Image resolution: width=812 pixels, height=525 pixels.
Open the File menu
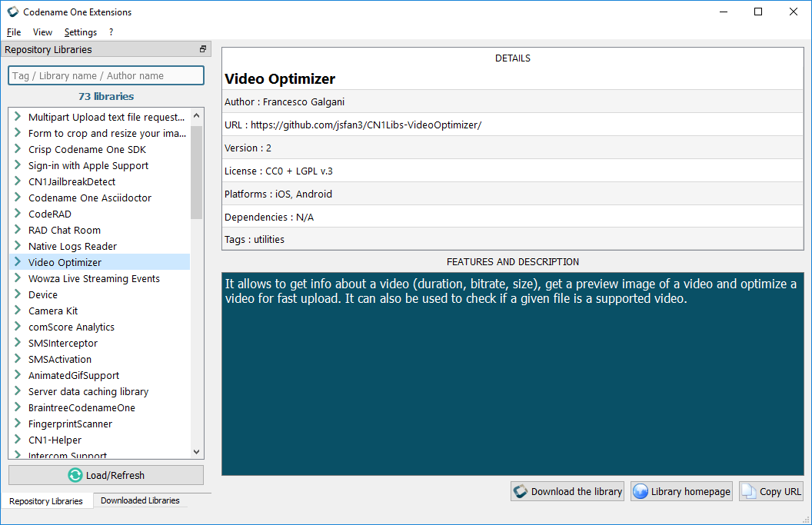coord(14,32)
